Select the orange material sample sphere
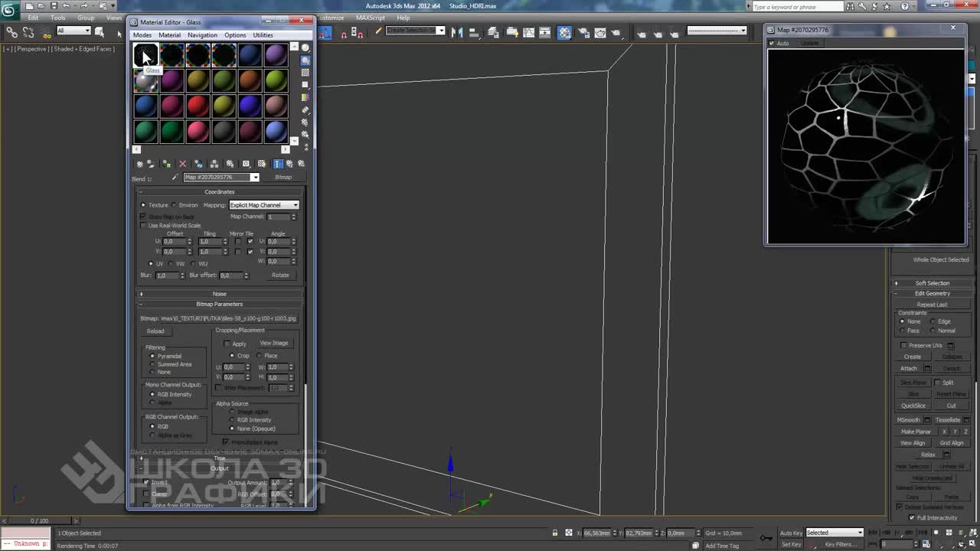 pos(250,80)
